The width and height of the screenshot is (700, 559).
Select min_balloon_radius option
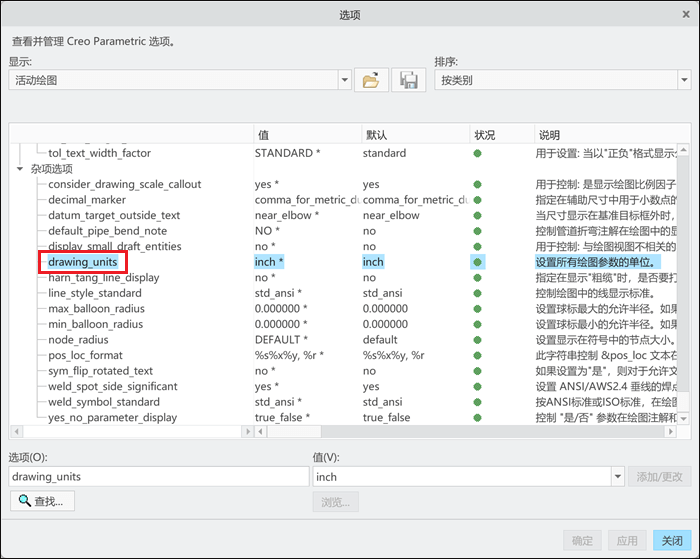click(x=96, y=324)
